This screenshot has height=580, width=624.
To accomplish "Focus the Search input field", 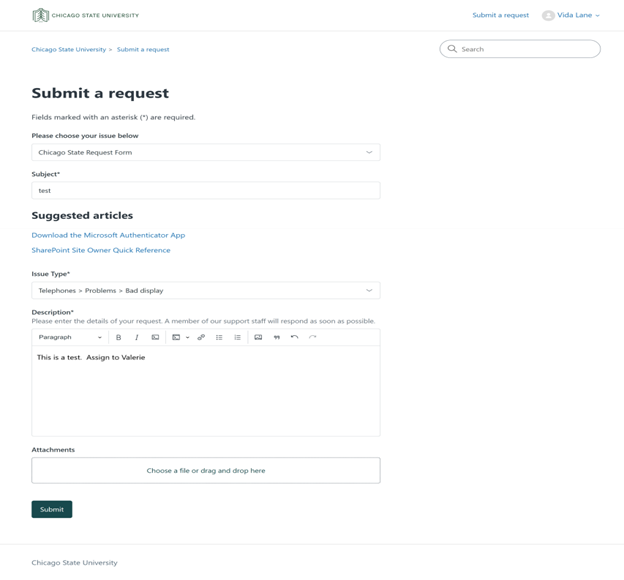I will (520, 49).
